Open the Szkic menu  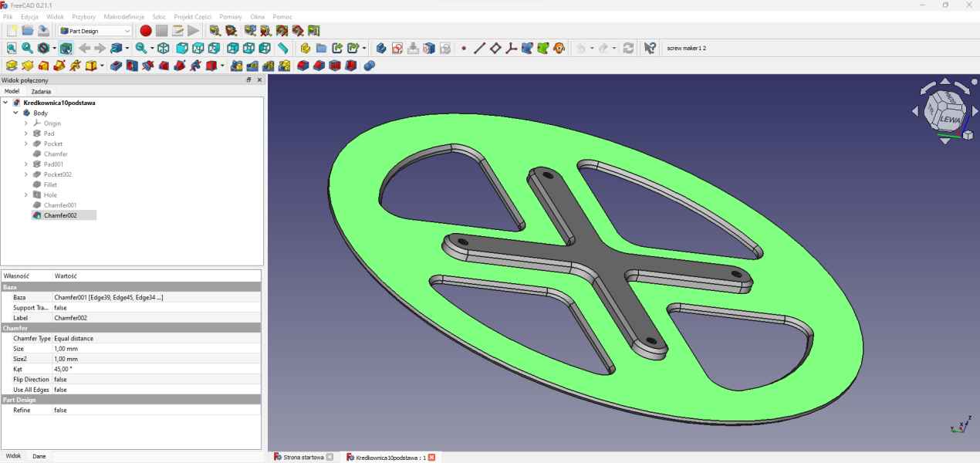pos(159,16)
